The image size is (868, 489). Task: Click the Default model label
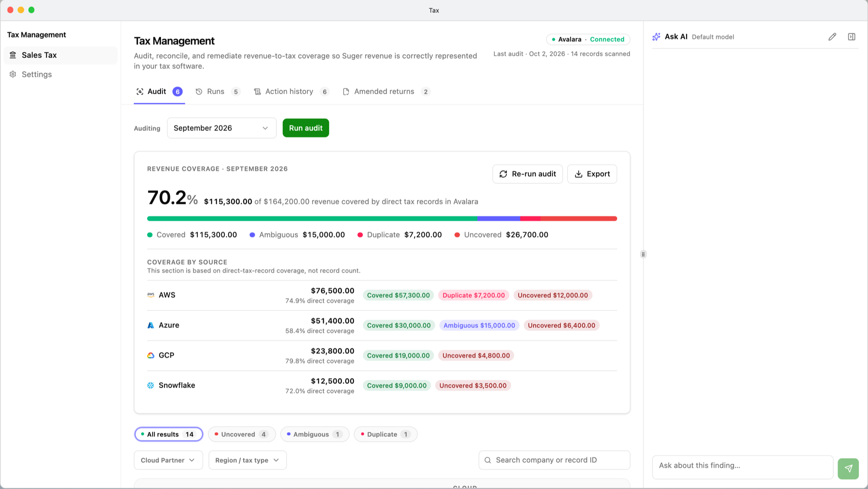(x=713, y=37)
